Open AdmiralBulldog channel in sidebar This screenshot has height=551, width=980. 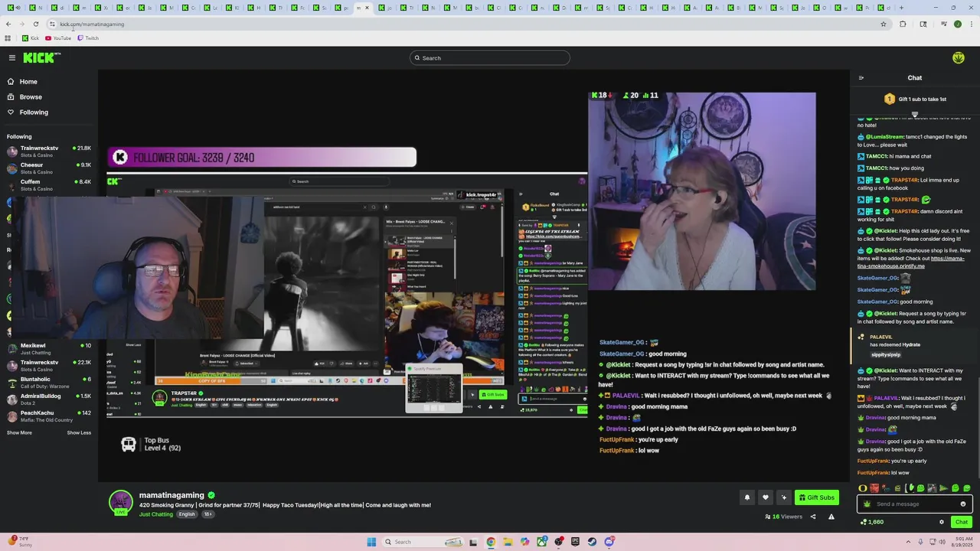49,399
